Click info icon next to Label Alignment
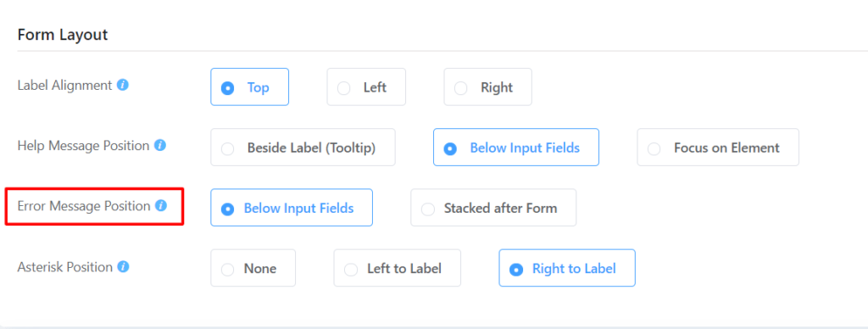 123,86
